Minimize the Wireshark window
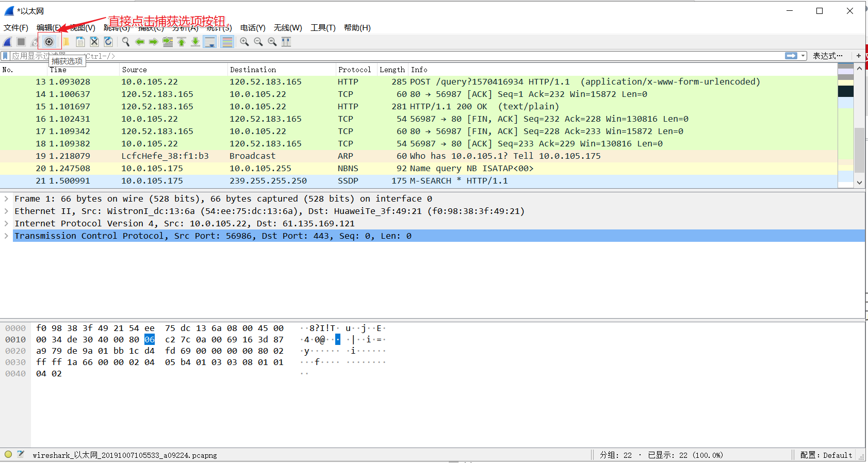Screen dimensions: 868x463 coord(790,11)
